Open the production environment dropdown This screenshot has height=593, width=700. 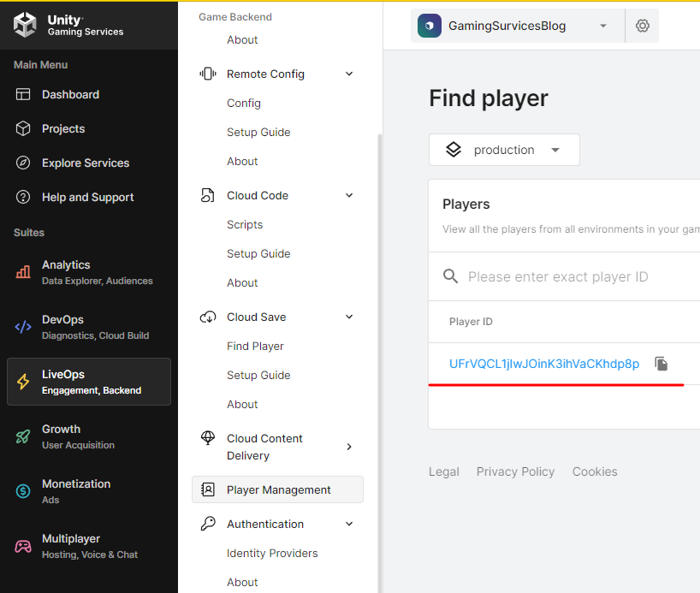coord(505,150)
